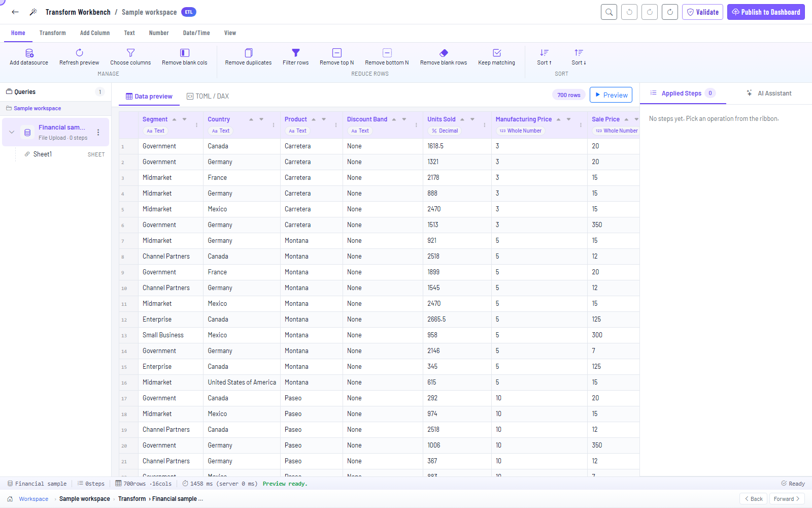812x508 pixels.
Task: Click the Sort ↑ ribbon tool
Action: (x=544, y=57)
